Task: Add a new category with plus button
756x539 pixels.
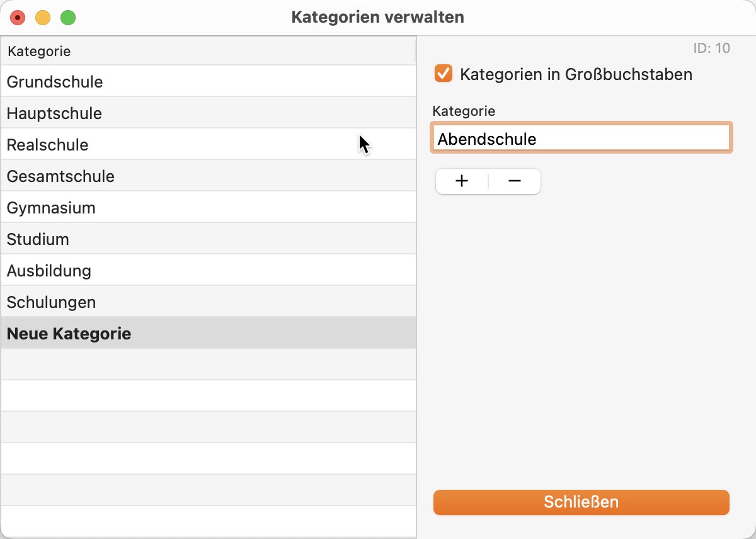Action: click(462, 181)
